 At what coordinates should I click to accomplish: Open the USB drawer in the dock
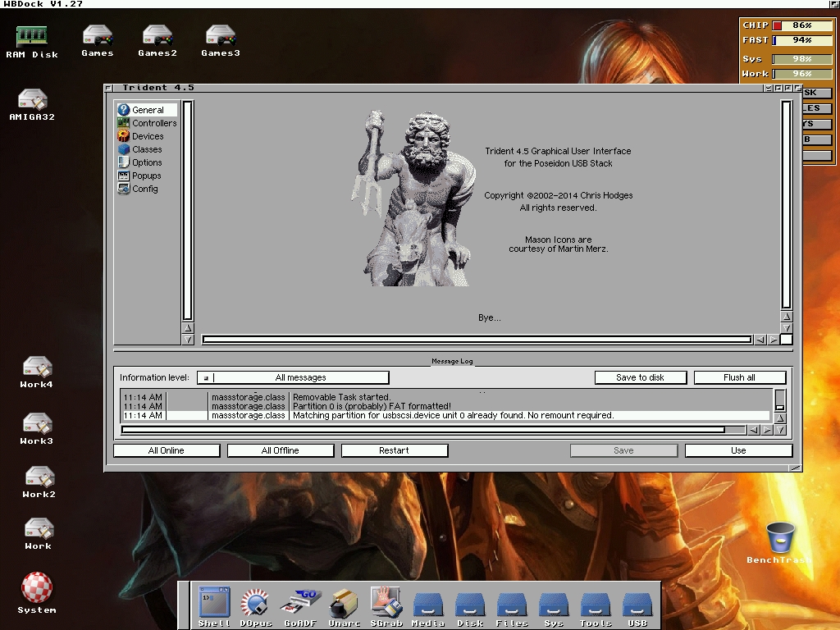click(637, 609)
